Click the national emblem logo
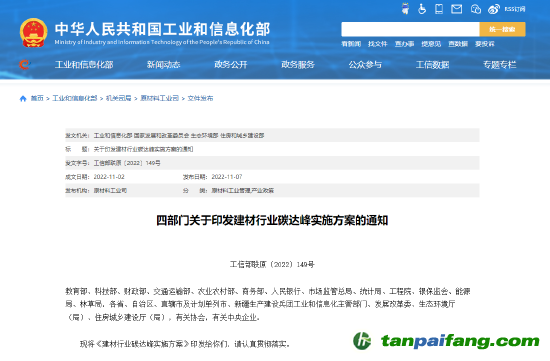Screen dimensions: 550x361 pos(33,33)
